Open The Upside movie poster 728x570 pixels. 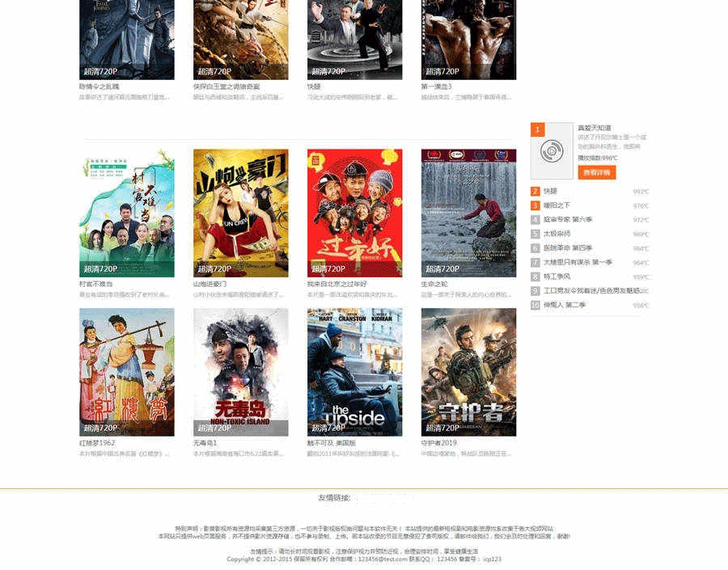pyautogui.click(x=355, y=372)
